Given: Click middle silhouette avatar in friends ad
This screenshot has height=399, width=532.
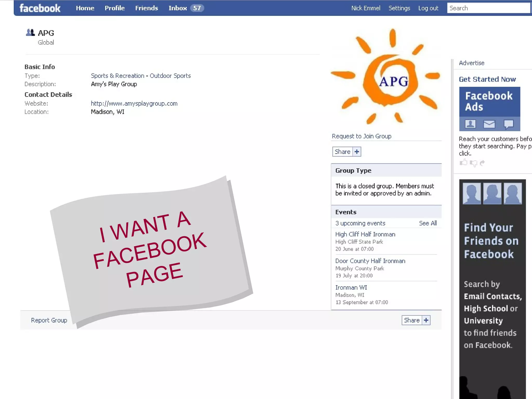Looking at the screenshot, I should tap(492, 194).
